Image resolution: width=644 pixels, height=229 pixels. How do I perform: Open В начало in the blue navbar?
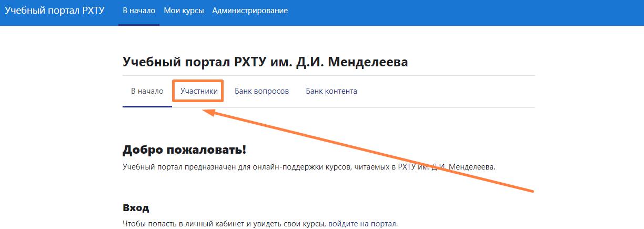pos(139,11)
